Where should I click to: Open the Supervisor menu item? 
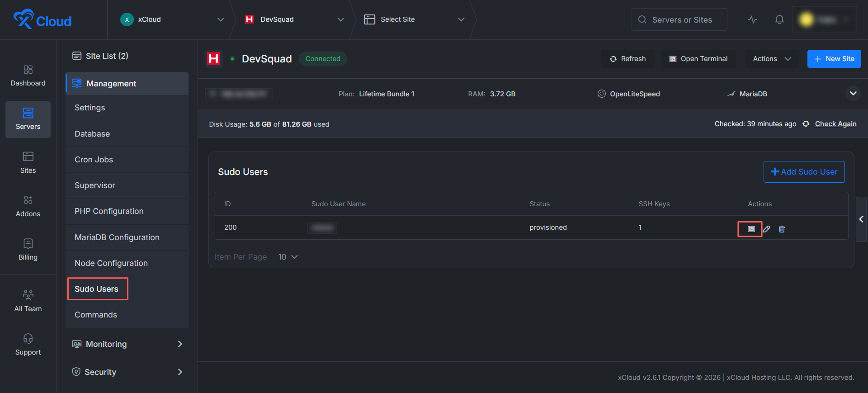coord(127,185)
